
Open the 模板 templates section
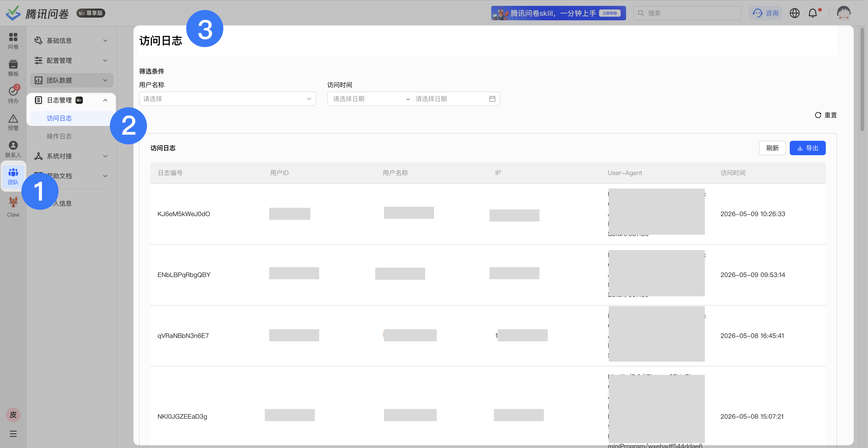pos(13,68)
